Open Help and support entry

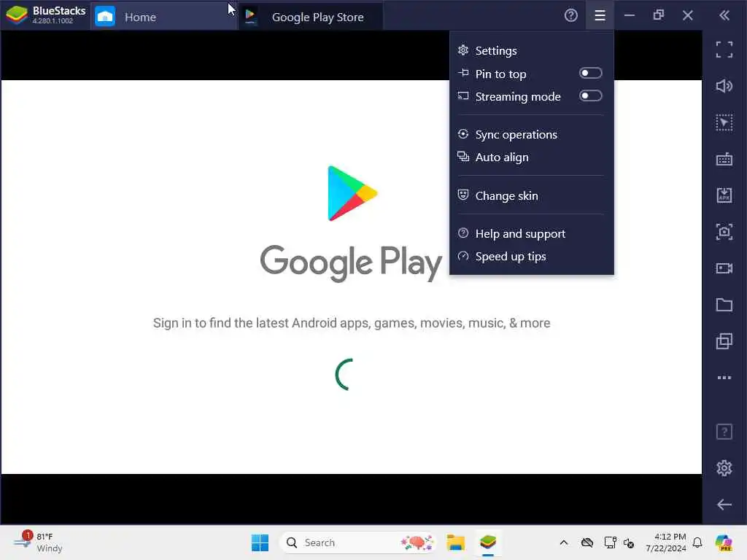531,234
